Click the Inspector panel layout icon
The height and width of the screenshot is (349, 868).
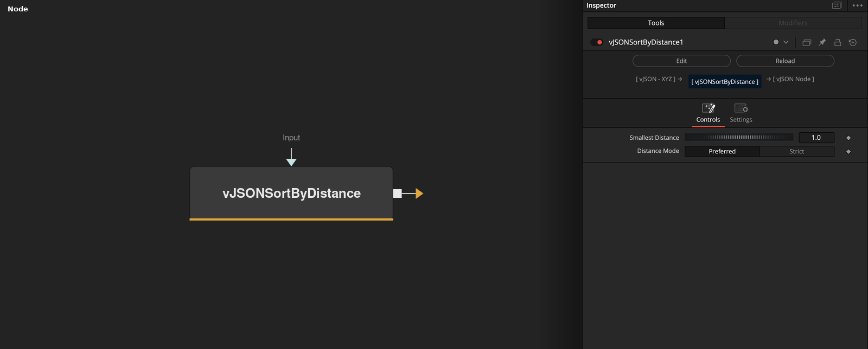[837, 5]
